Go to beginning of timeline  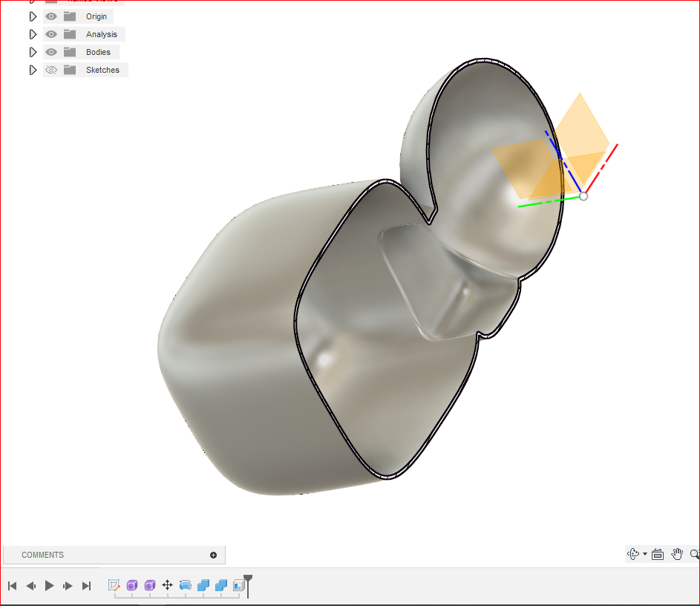(x=13, y=585)
